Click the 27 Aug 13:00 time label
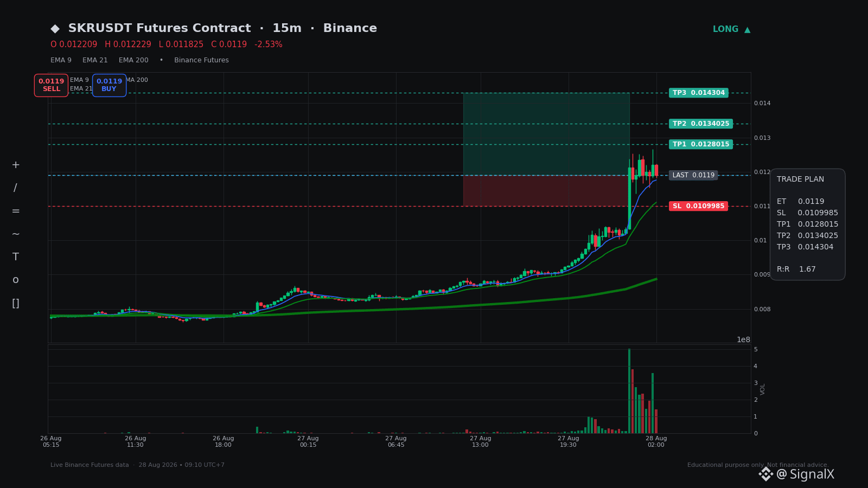The height and width of the screenshot is (488, 868). pos(481,441)
